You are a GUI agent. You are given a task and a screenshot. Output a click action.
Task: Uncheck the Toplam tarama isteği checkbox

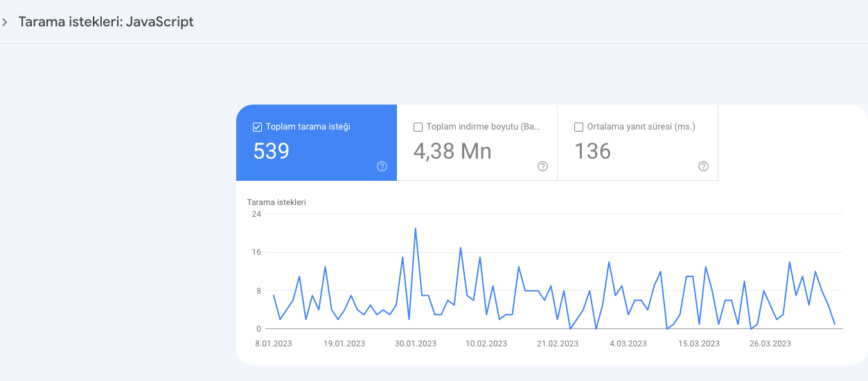click(257, 127)
